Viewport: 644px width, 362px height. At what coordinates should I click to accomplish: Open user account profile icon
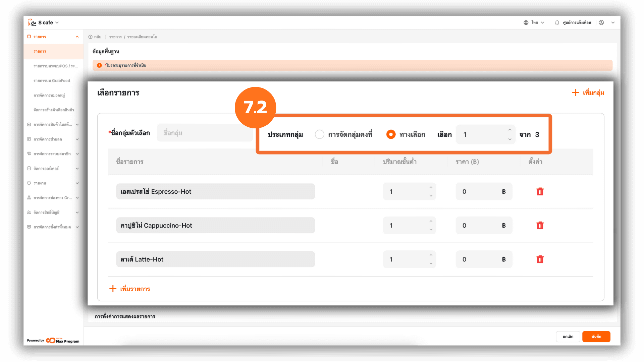[x=601, y=22]
